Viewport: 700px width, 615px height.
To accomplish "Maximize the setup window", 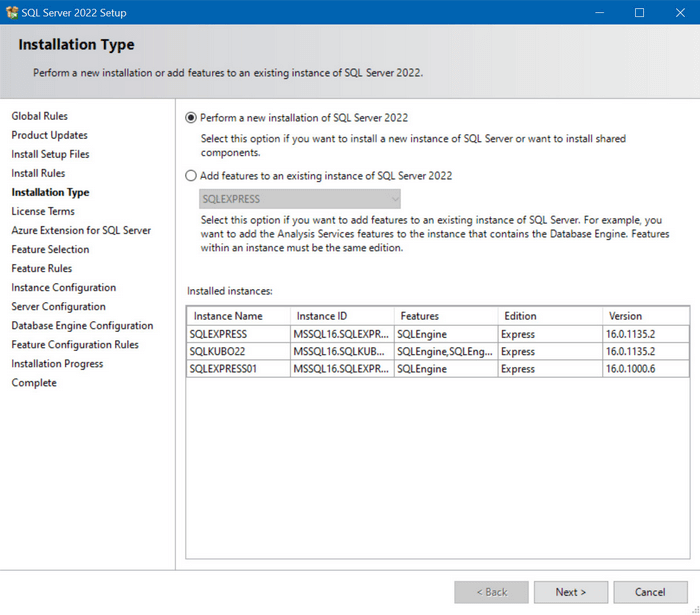I will click(x=639, y=13).
